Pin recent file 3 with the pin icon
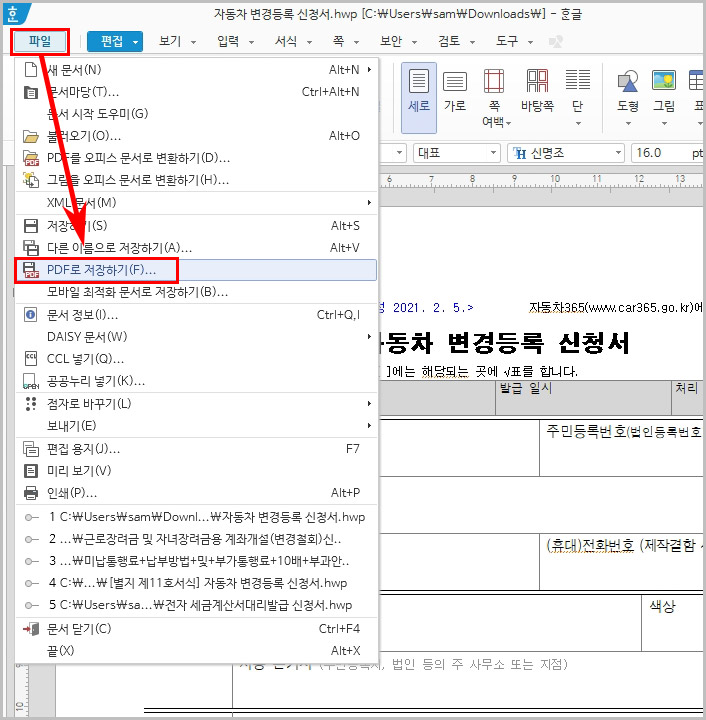 pyautogui.click(x=31, y=562)
